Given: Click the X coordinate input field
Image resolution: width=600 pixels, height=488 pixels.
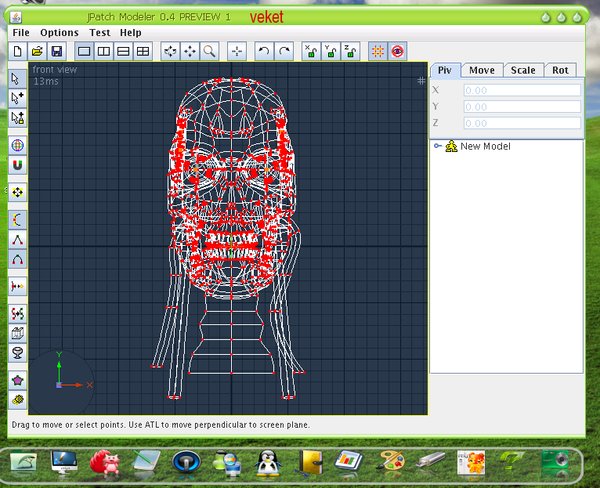Looking at the screenshot, I should coord(521,90).
